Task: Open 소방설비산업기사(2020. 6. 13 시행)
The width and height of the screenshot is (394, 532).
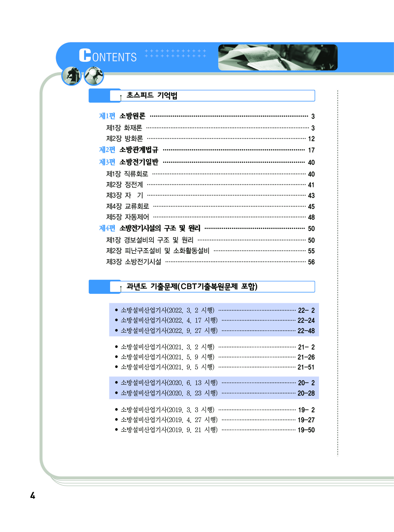Action: (215, 383)
